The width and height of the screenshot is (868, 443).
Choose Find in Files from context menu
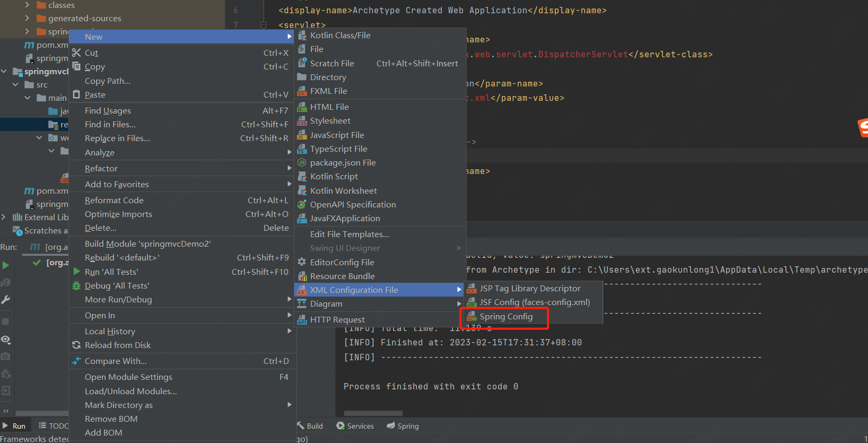click(182, 124)
